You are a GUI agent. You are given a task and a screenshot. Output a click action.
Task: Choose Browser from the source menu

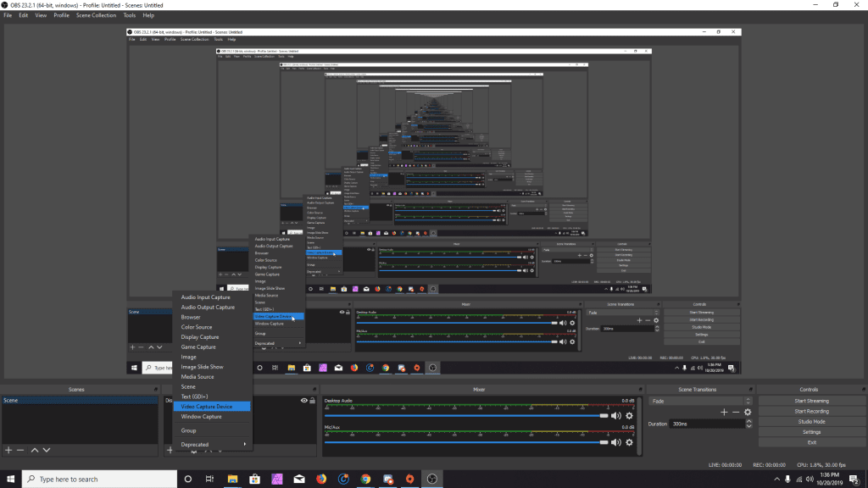pyautogui.click(x=212, y=317)
